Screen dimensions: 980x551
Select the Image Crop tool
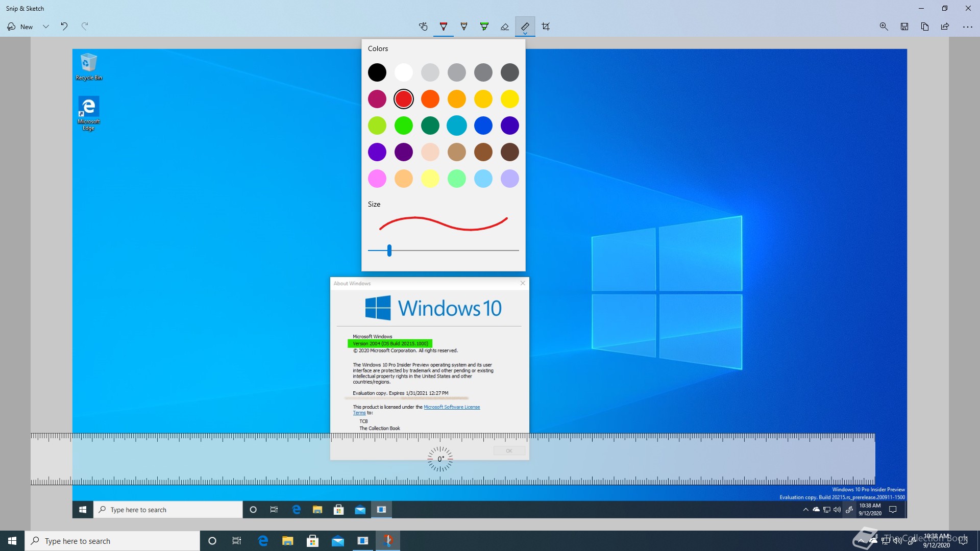pos(546,27)
